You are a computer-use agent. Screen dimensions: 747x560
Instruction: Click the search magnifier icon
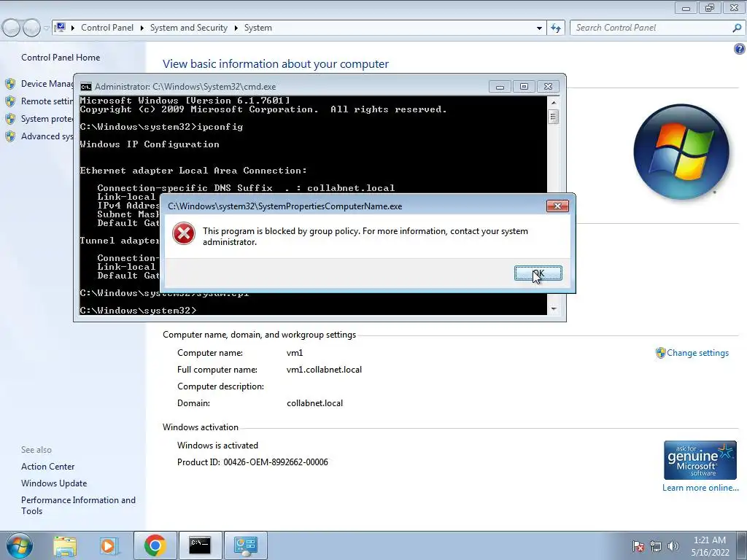point(737,28)
